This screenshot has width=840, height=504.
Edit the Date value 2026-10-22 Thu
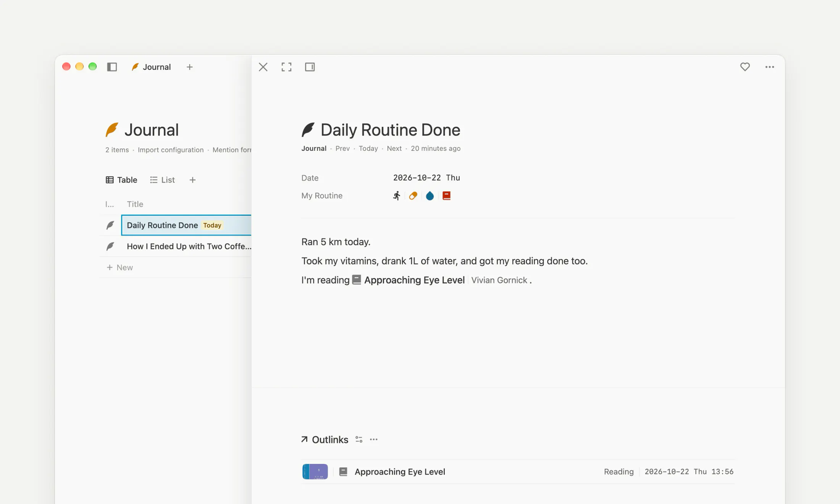click(426, 178)
